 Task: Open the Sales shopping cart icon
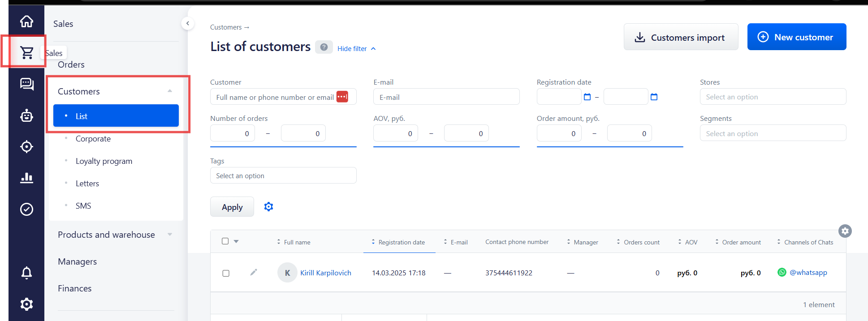coord(26,52)
